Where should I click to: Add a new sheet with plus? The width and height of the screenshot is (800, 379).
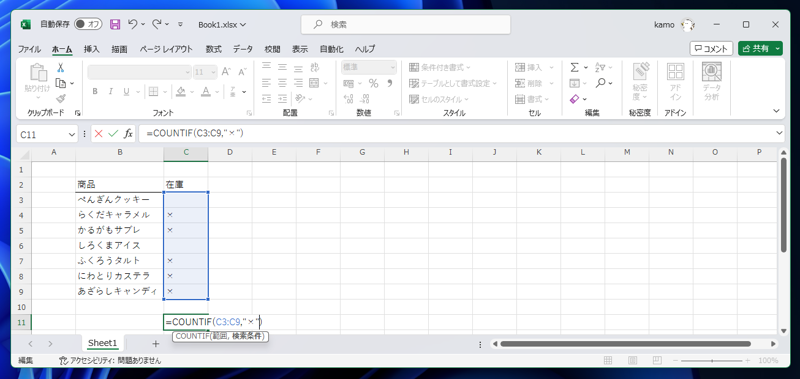point(156,343)
